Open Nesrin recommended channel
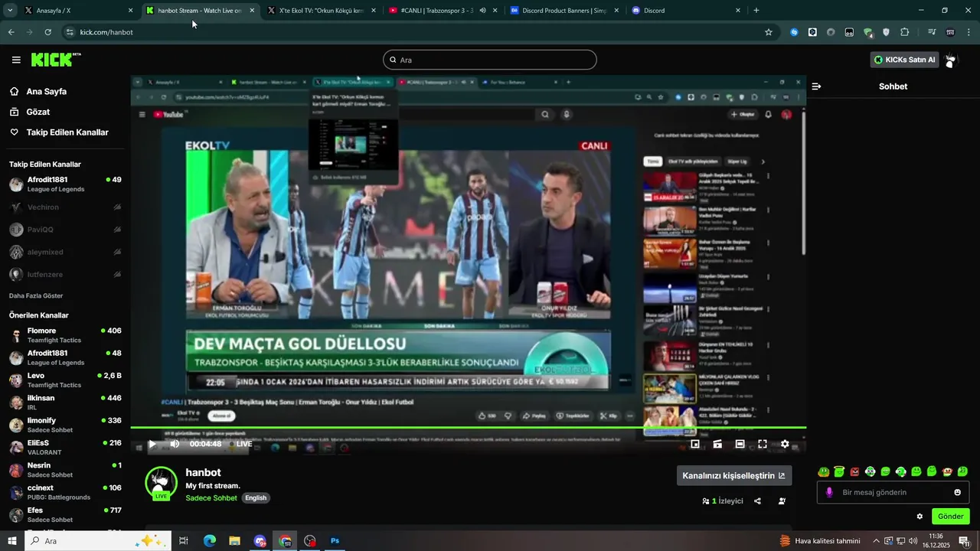The width and height of the screenshot is (980, 551). point(65,470)
